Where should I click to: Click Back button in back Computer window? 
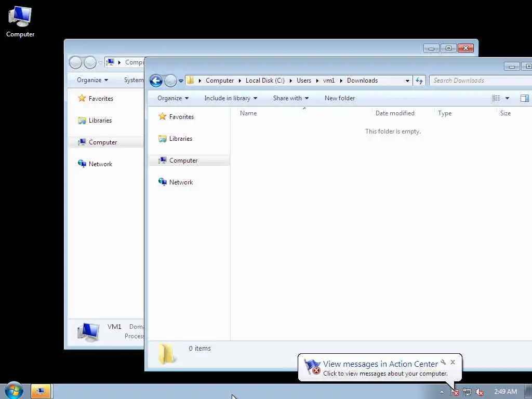[x=75, y=62]
